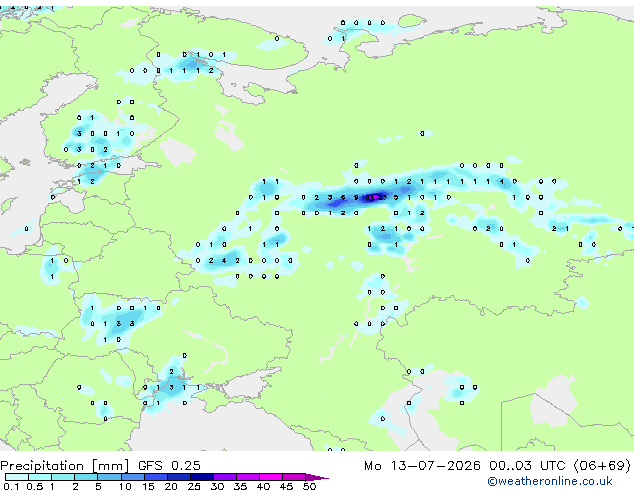634x490 pixels.
Task: Select the 0.1 mm legend color box
Action: tap(17, 477)
